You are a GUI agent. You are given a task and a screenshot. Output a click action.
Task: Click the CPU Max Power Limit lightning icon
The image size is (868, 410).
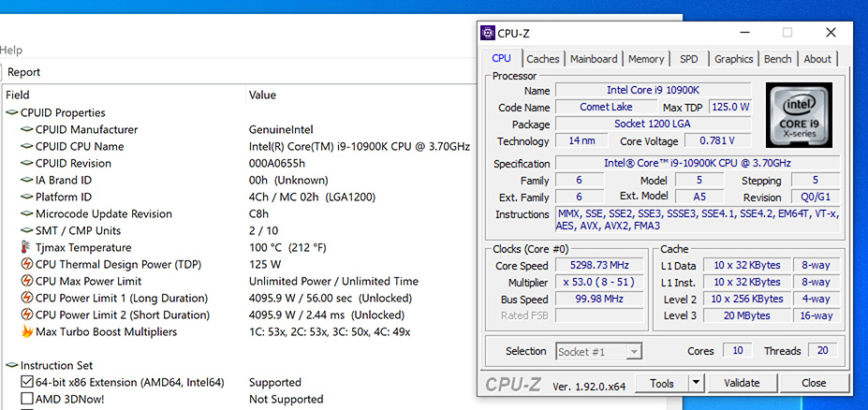coord(27,281)
